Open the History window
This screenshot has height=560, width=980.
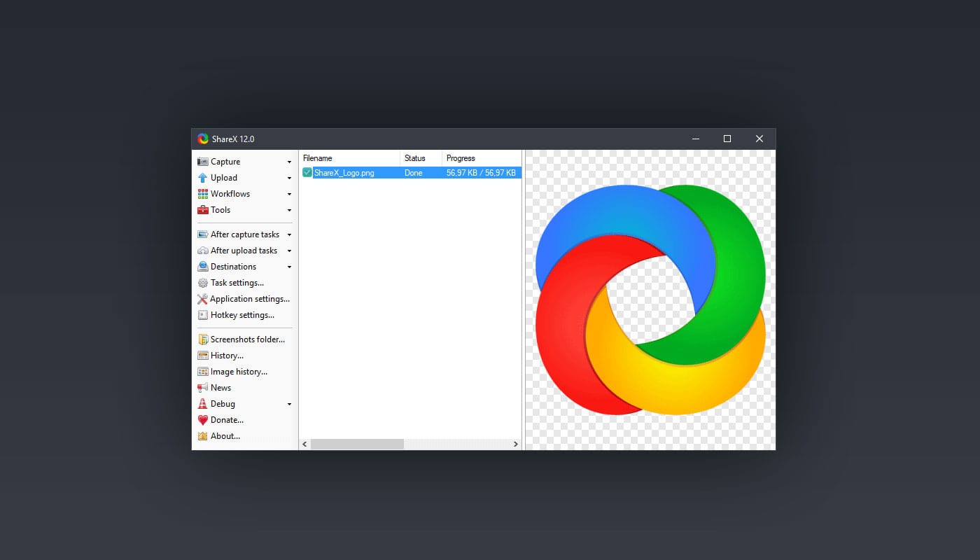[x=245, y=356]
